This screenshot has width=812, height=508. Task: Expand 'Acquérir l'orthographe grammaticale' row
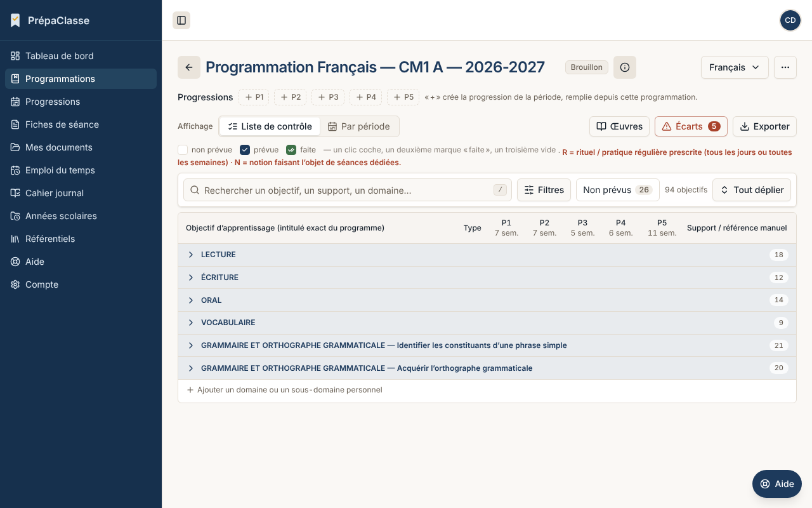(487, 368)
